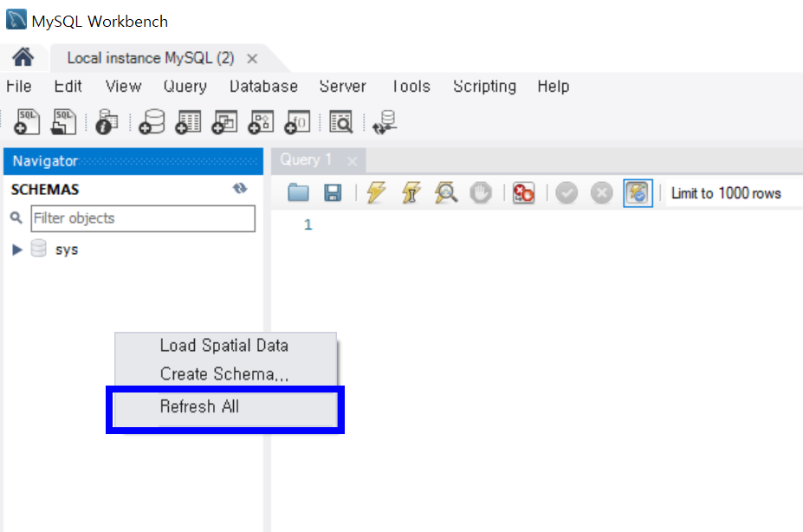Rollback transaction X icon
Viewport: 803px width, 532px height.
601,193
